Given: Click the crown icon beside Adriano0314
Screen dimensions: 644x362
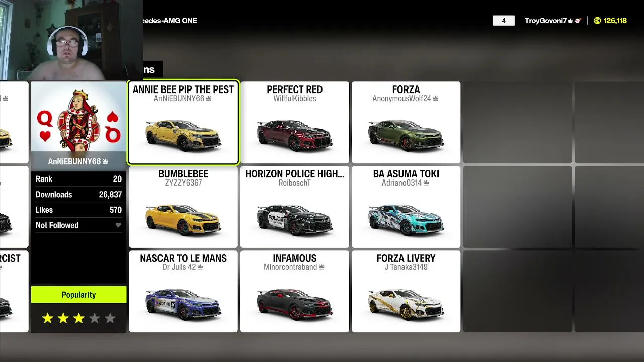Looking at the screenshot, I should [426, 183].
